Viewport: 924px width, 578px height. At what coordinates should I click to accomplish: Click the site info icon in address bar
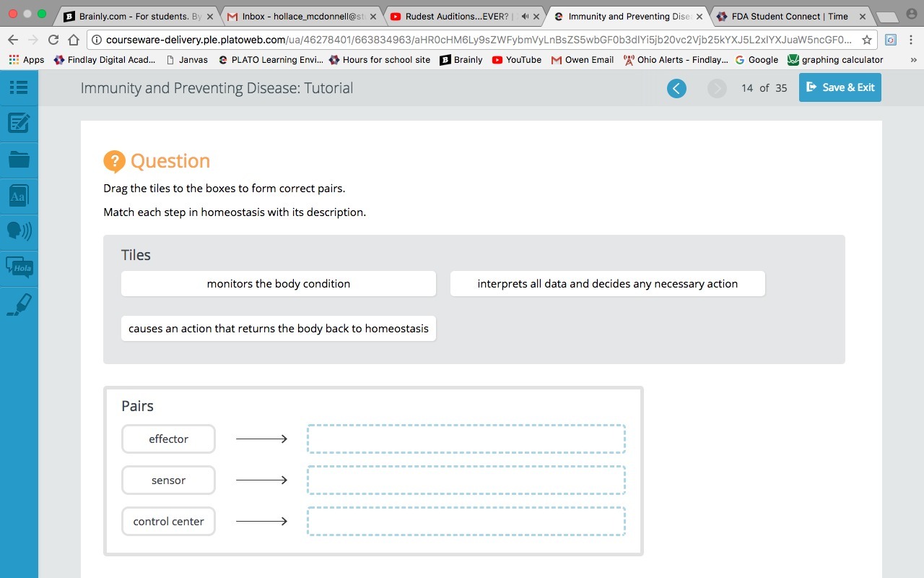[x=96, y=40]
